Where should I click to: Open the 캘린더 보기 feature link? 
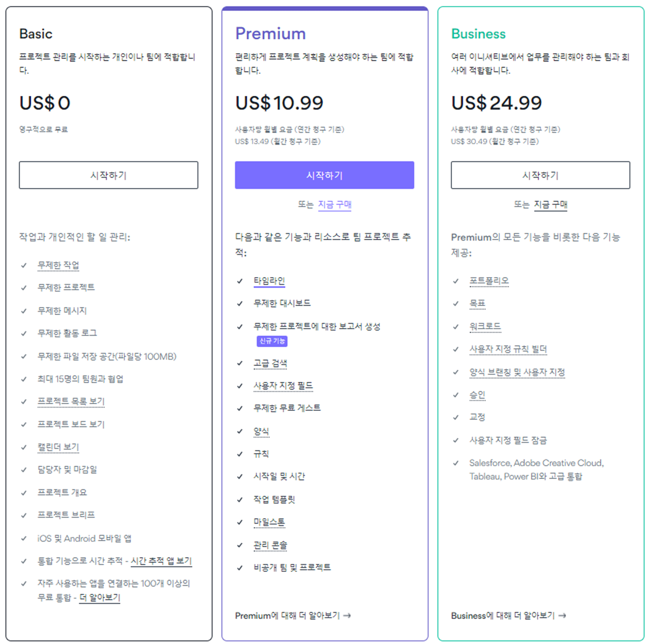pos(58,447)
